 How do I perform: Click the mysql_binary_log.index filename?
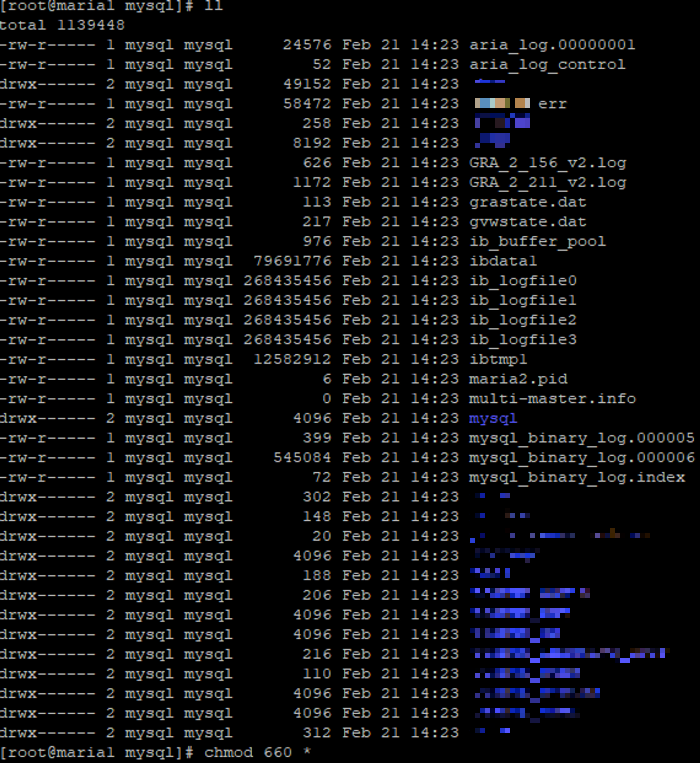576,477
